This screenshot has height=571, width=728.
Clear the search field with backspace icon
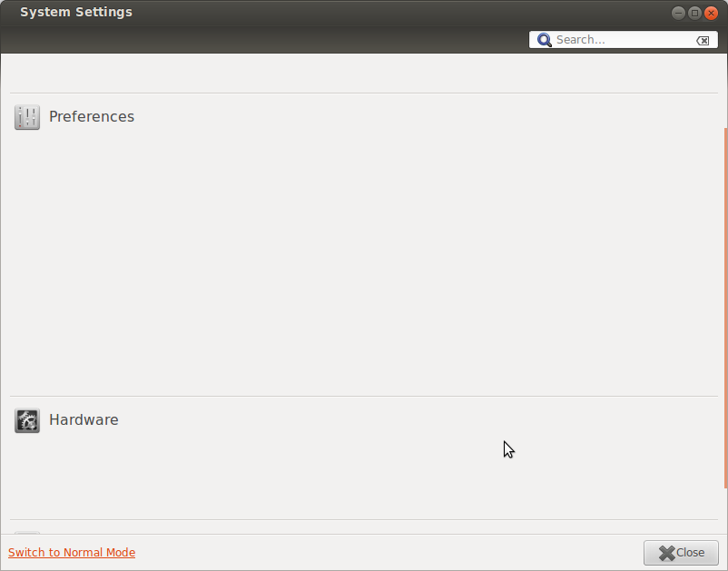tap(703, 41)
